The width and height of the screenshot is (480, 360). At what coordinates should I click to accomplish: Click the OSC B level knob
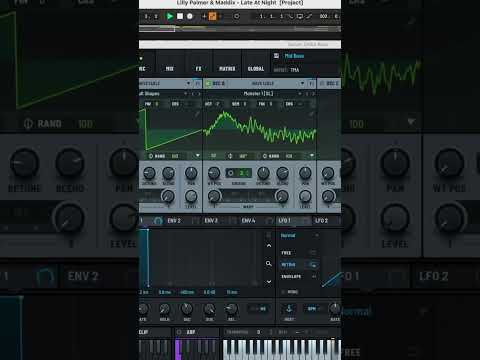305,196
